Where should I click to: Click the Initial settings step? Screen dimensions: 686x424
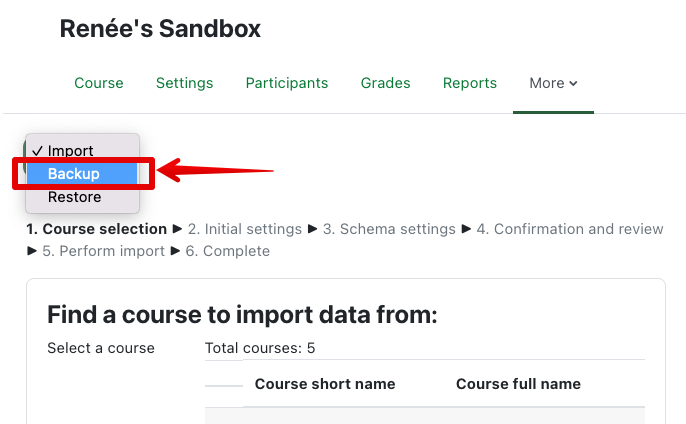coord(244,229)
